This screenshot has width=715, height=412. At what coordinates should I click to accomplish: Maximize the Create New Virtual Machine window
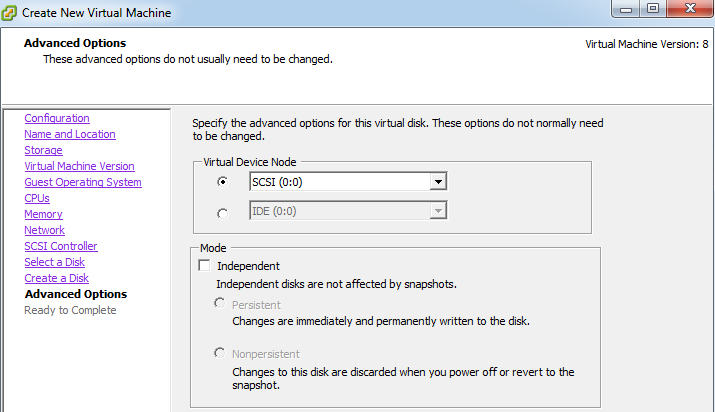point(653,8)
